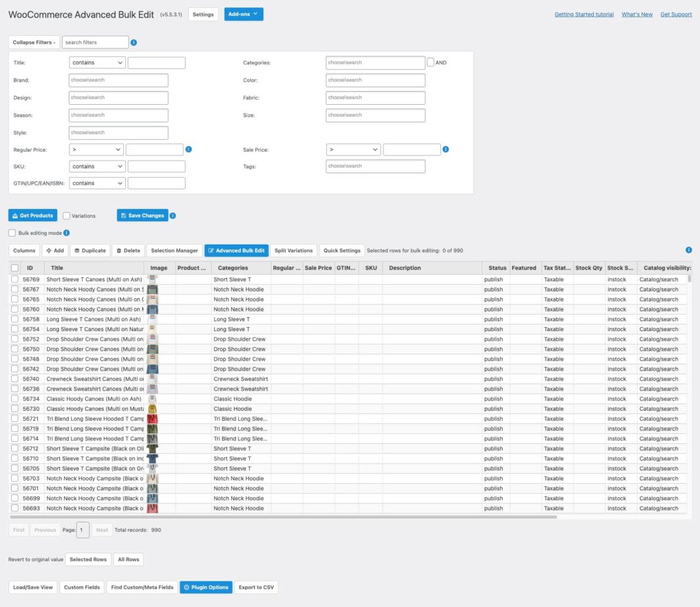Image resolution: width=700 pixels, height=607 pixels.
Task: Click the info icon beside search filters
Action: click(x=134, y=43)
